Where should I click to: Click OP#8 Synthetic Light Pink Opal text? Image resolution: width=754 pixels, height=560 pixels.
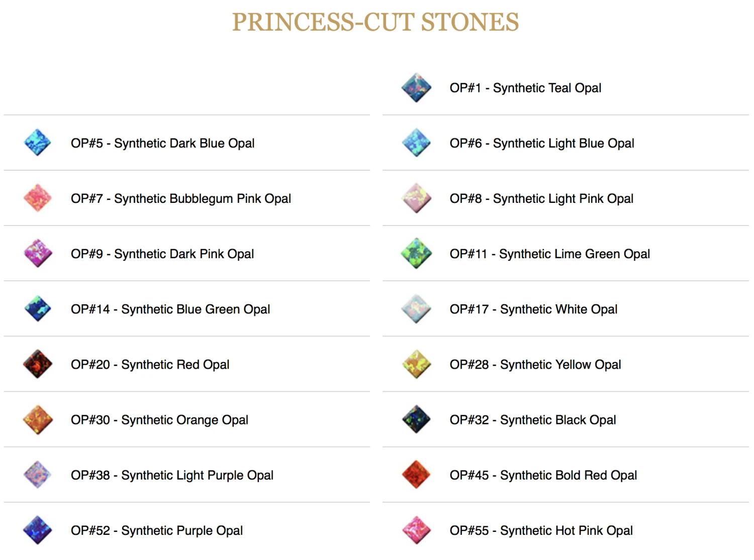point(541,199)
